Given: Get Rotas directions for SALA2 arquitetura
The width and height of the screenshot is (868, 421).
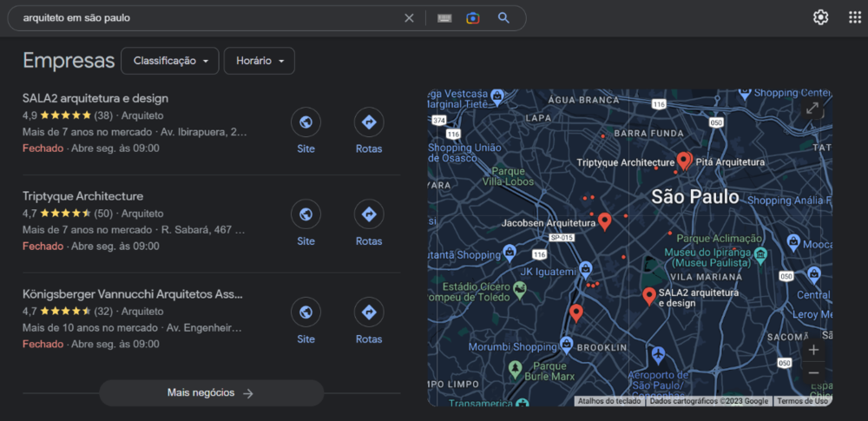Looking at the screenshot, I should (369, 122).
